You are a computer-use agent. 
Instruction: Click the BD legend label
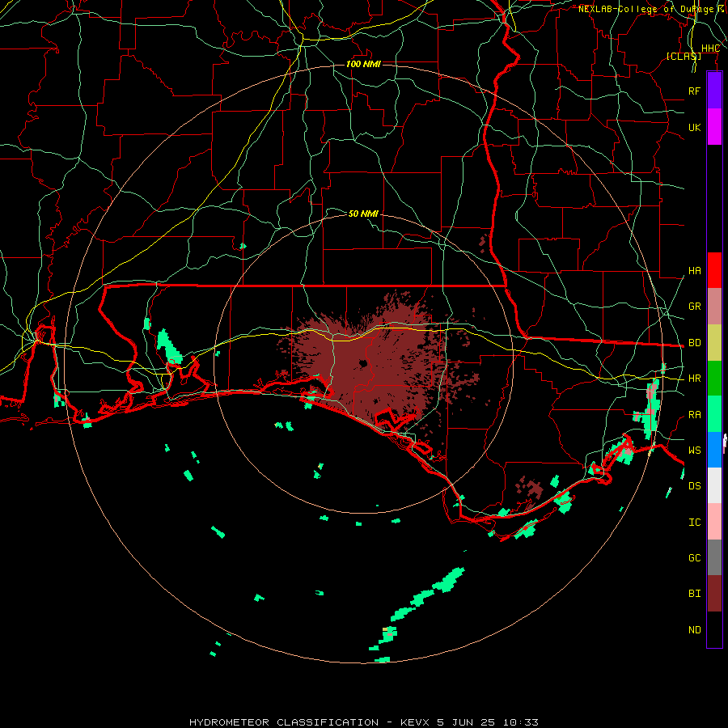pos(694,343)
